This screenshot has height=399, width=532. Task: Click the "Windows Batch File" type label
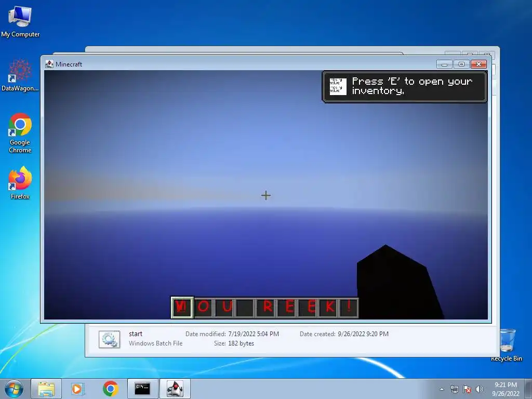tap(155, 343)
